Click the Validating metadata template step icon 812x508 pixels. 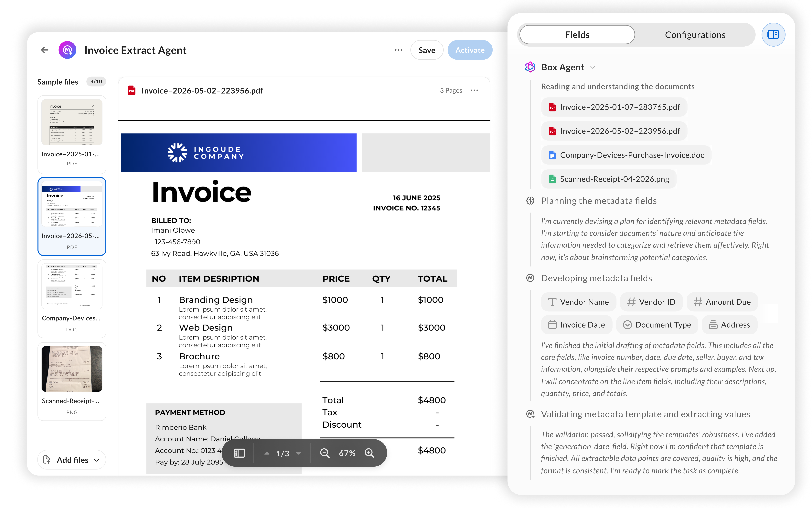(x=530, y=414)
